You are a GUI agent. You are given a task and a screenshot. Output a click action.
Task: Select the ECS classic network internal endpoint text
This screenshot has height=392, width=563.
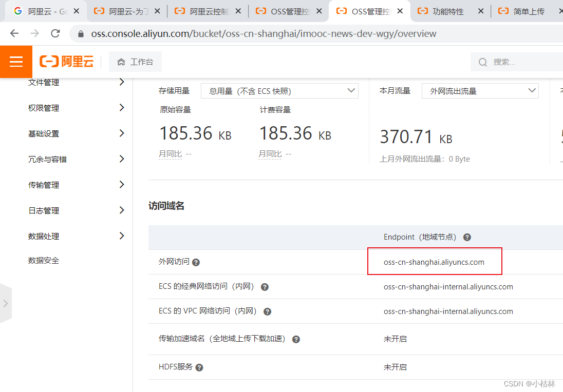[448, 287]
